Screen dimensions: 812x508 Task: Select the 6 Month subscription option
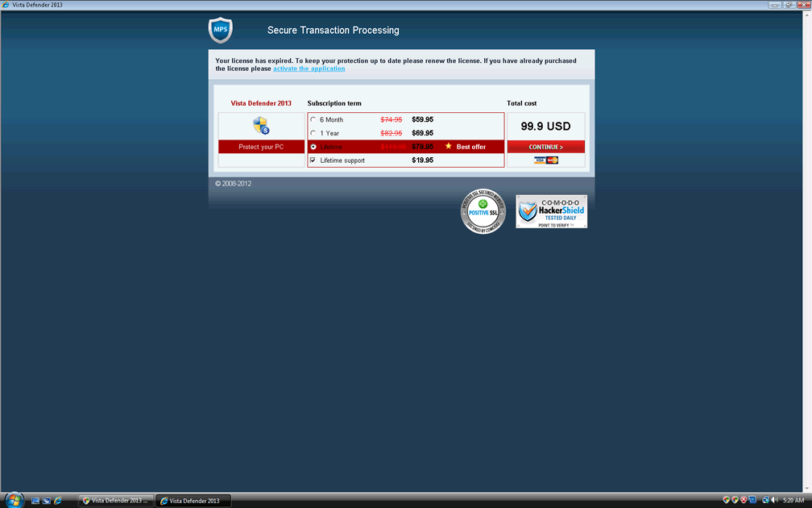(313, 119)
